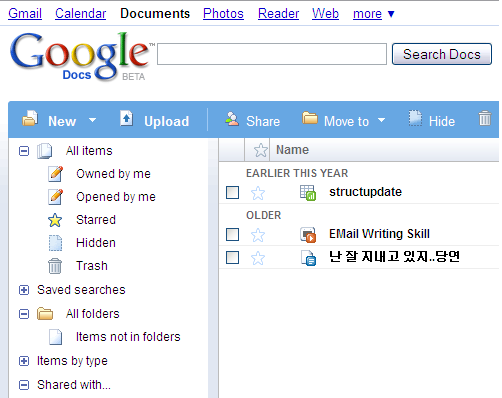502x398 pixels.
Task: Click the Hide toolbar button label
Action: tap(442, 121)
